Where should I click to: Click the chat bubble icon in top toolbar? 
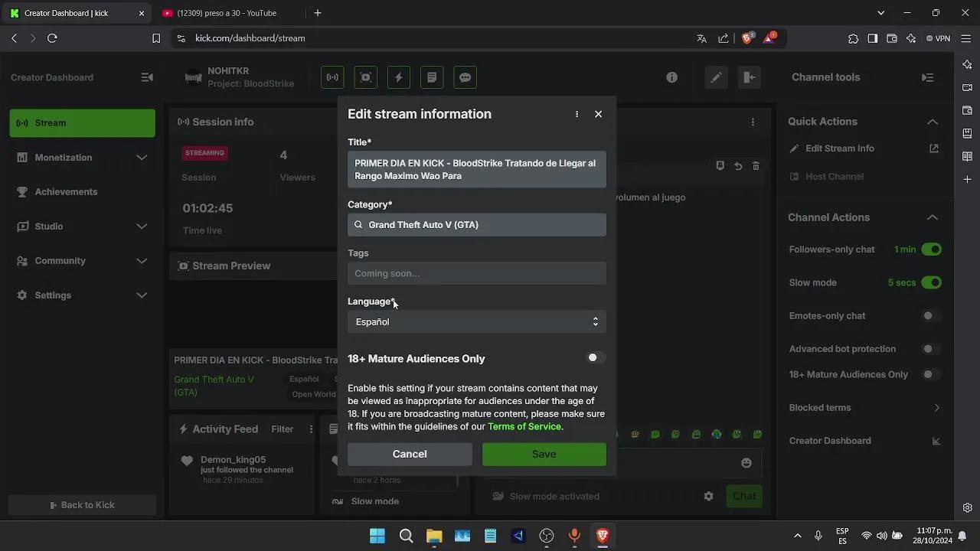(x=465, y=77)
